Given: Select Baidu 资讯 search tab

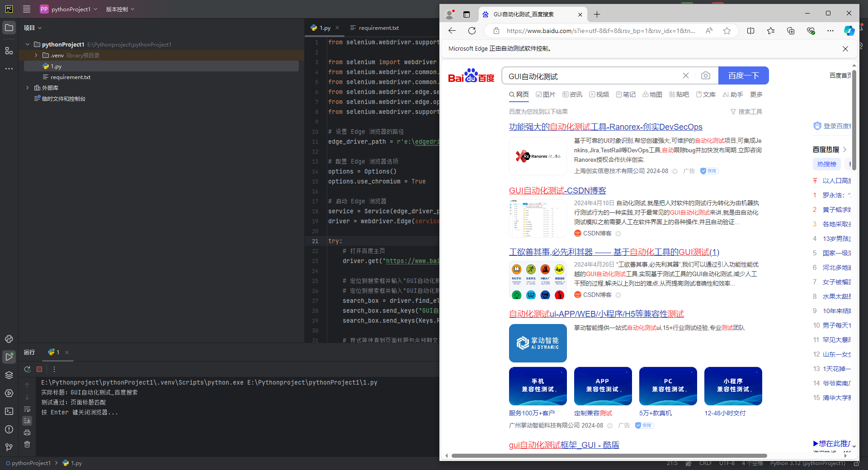Looking at the screenshot, I should (572, 94).
